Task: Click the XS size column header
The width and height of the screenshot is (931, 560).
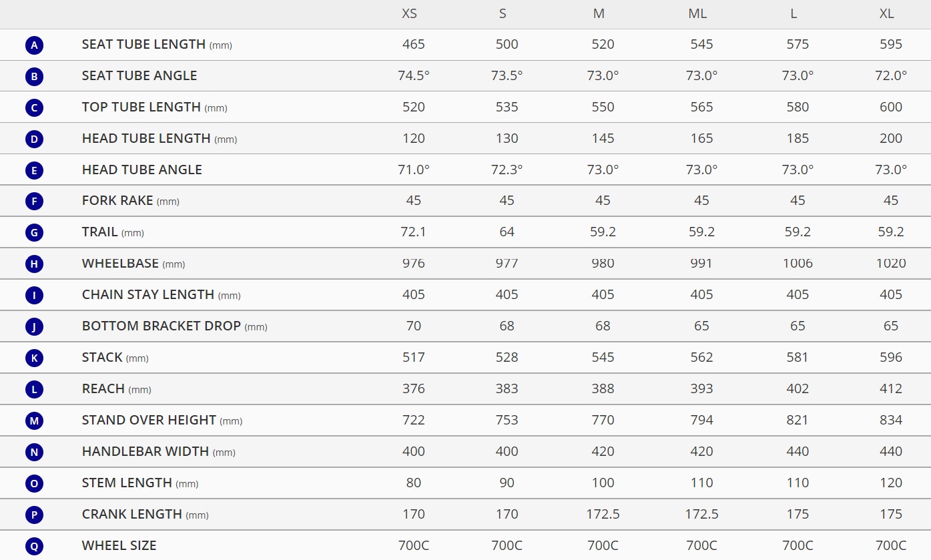Action: click(409, 14)
